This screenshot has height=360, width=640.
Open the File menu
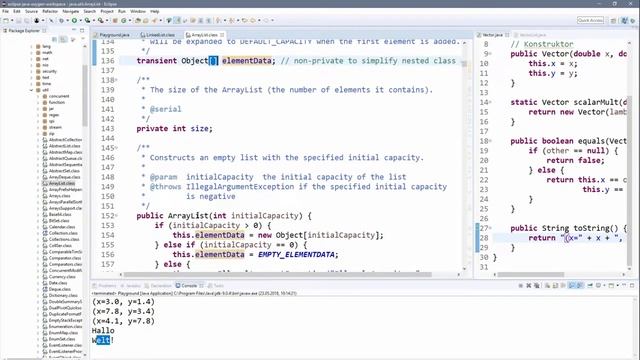pos(5,11)
